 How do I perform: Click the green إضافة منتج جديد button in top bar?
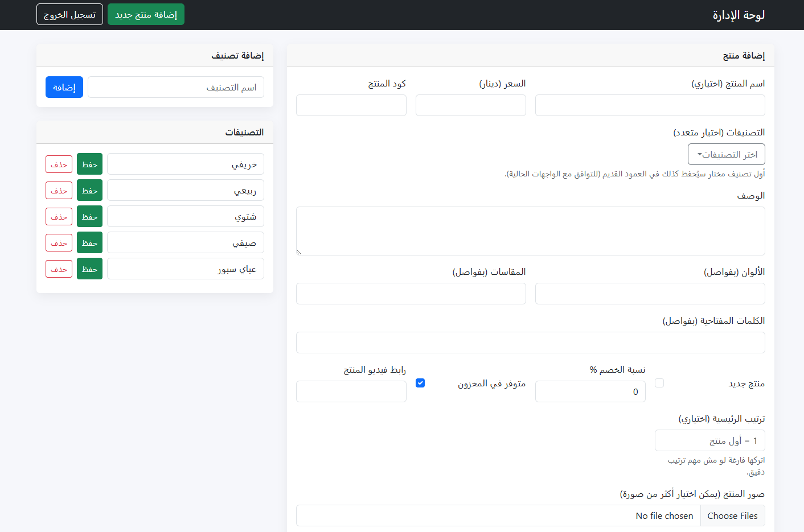(146, 14)
